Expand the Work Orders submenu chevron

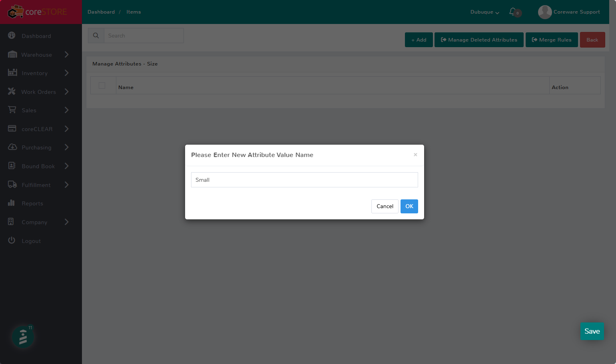pyautogui.click(x=67, y=91)
